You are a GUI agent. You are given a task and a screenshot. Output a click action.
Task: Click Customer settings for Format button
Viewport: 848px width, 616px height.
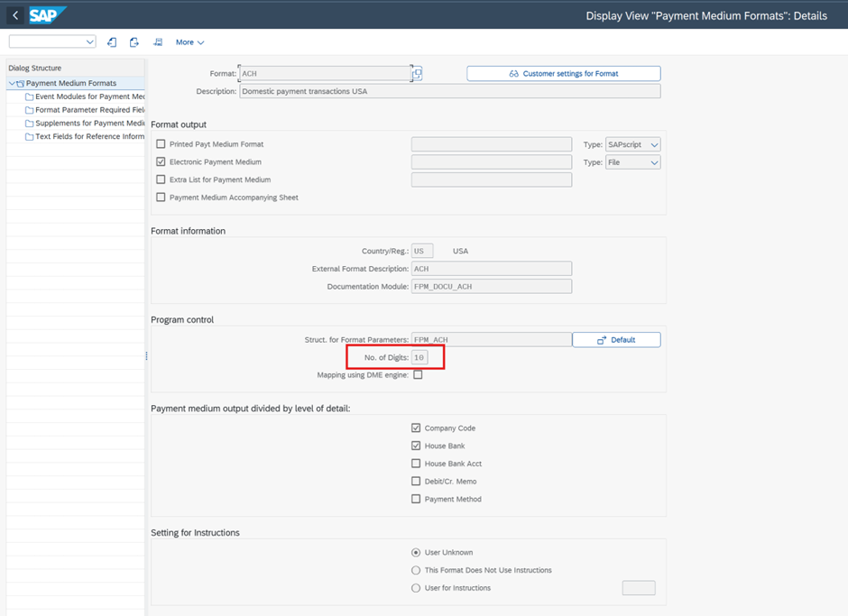(564, 74)
